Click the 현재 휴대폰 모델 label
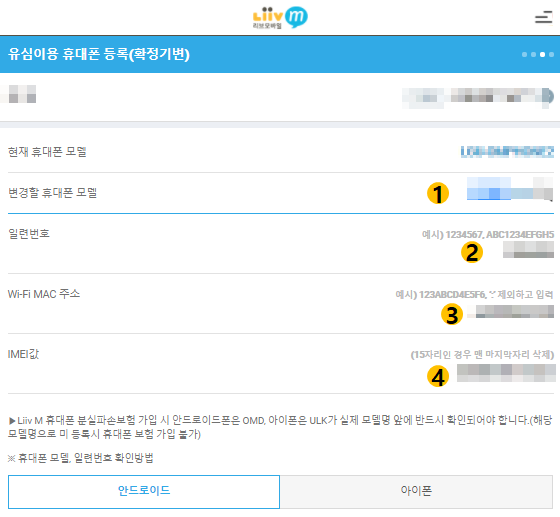The width and height of the screenshot is (560, 517). (47, 152)
